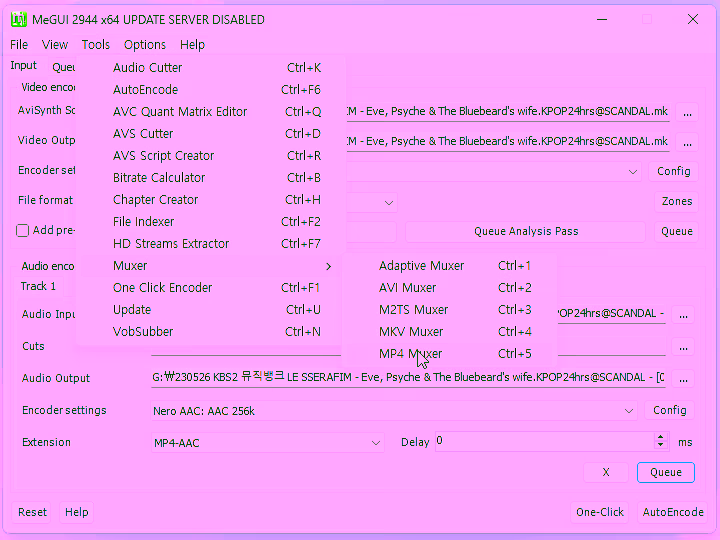
Task: Choose AVI Muxer
Action: tap(450, 288)
